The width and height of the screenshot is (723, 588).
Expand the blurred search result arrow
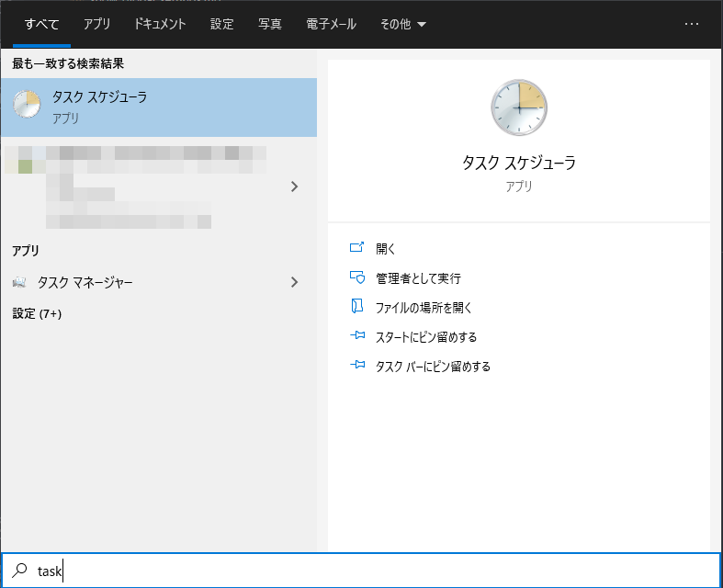click(294, 187)
